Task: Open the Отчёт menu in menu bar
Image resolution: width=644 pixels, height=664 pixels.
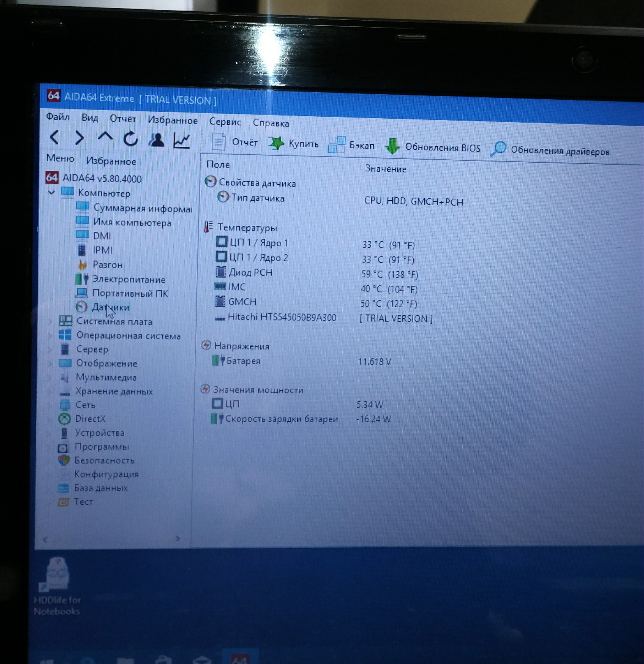Action: coord(123,119)
